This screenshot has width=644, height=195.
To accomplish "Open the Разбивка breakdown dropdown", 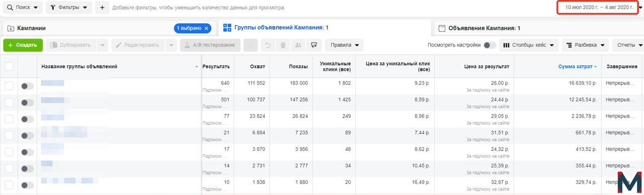I will point(585,45).
